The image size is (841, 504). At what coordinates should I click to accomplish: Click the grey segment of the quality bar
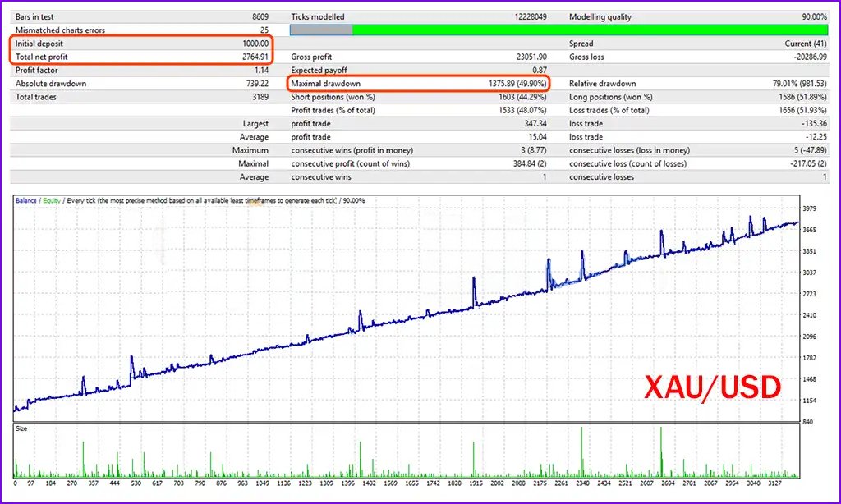click(x=321, y=30)
